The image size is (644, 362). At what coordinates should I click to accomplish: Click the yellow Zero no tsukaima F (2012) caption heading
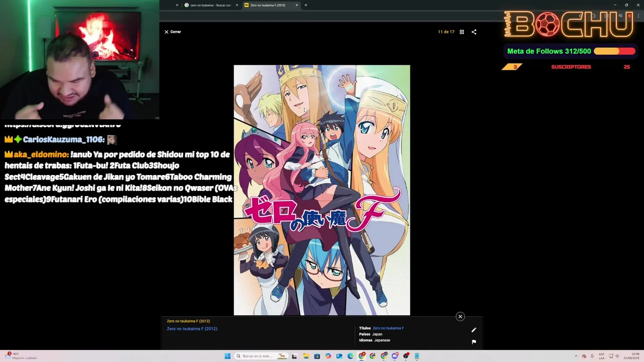point(188,321)
